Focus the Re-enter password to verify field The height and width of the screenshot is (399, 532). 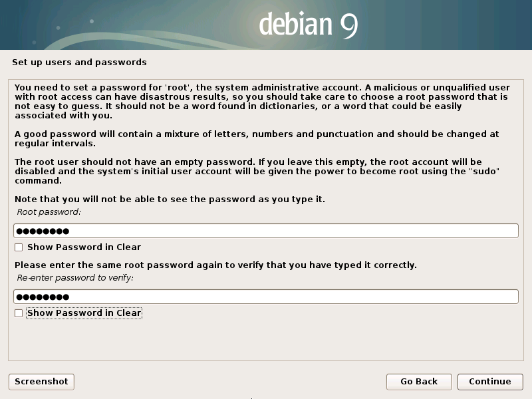(266, 297)
